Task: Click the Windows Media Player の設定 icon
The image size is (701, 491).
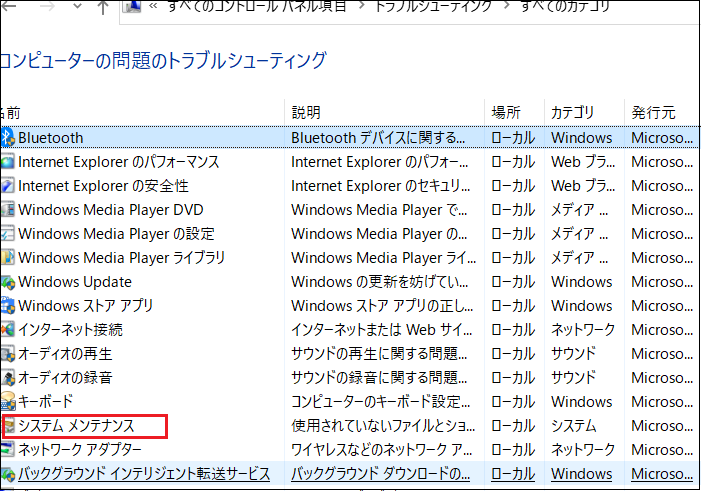Action: click(7, 234)
